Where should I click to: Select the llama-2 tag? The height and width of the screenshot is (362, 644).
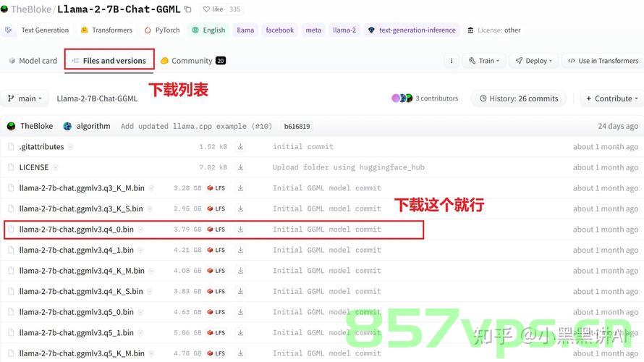coord(344,30)
